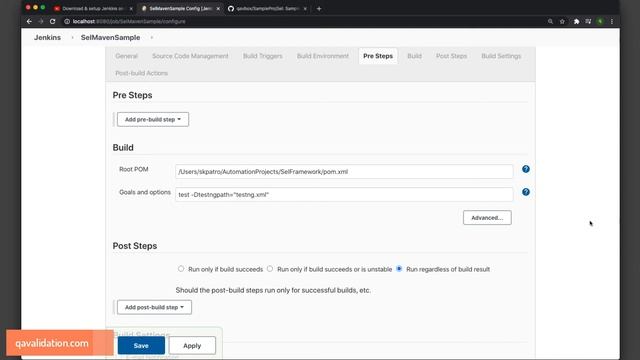Open SelMavenSample breadcrumb link

click(x=110, y=38)
